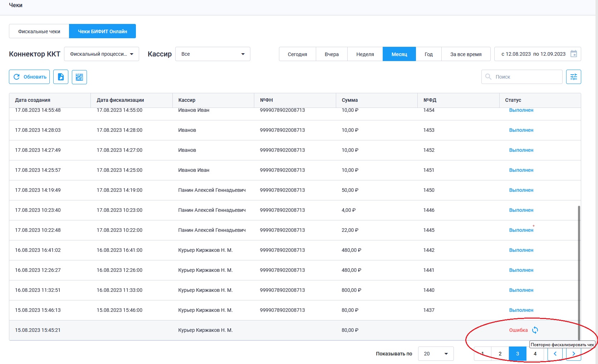The image size is (598, 364).
Task: Click the №ФД column header
Action: [x=459, y=100]
